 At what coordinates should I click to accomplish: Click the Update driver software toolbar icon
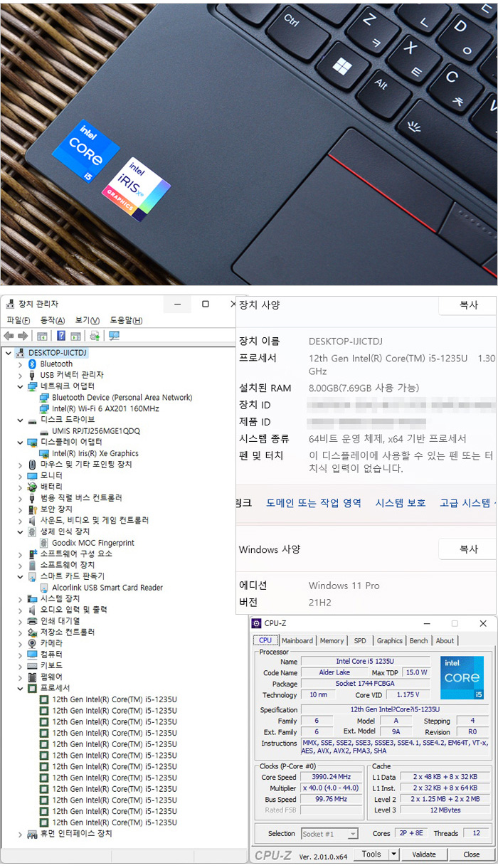pyautogui.click(x=95, y=336)
